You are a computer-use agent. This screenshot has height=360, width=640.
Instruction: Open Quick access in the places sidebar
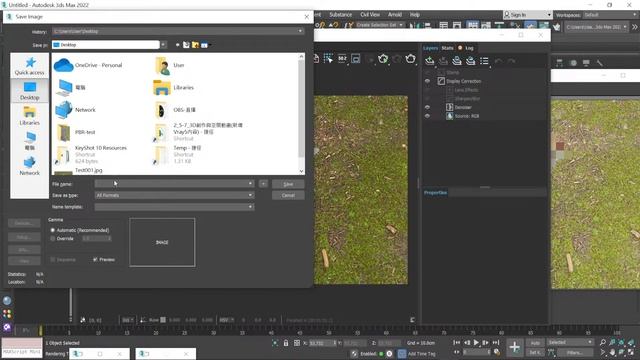[29, 66]
